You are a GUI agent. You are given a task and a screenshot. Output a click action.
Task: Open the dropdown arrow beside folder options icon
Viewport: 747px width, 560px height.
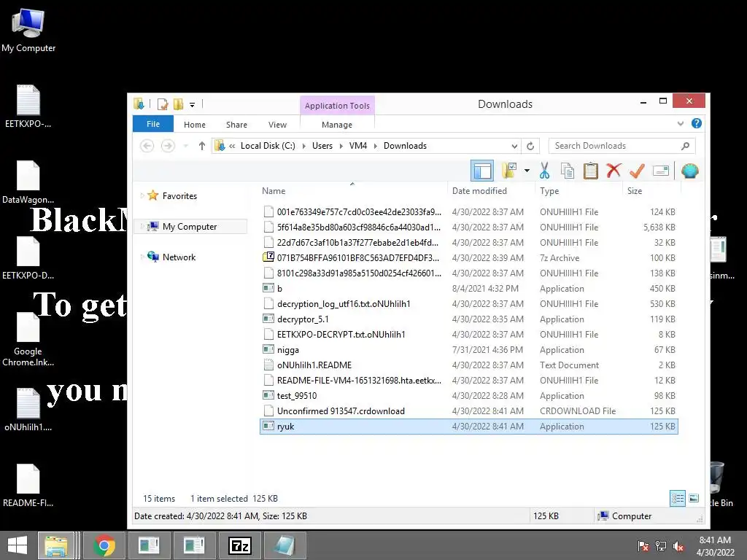pyautogui.click(x=527, y=171)
